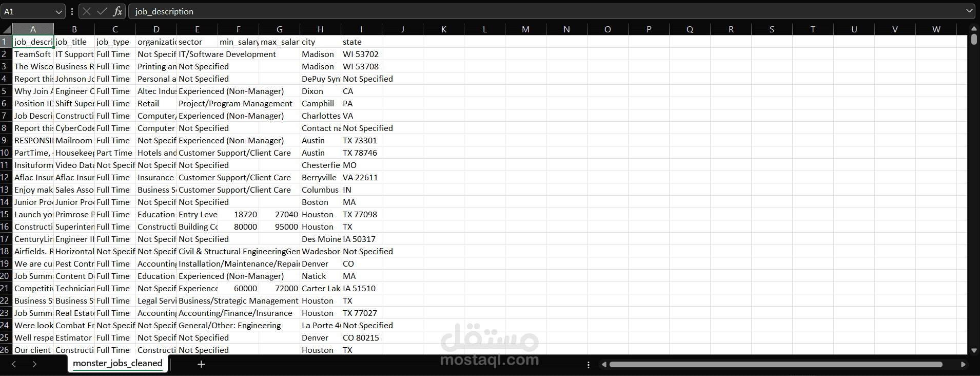The width and height of the screenshot is (980, 376).
Task: Expand the formula bar with the chevron
Action: pyautogui.click(x=969, y=11)
